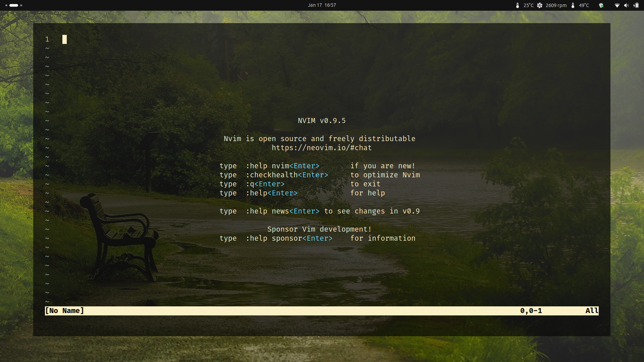
Task: Click the :help news<Enter> command text
Action: pyautogui.click(x=282, y=211)
